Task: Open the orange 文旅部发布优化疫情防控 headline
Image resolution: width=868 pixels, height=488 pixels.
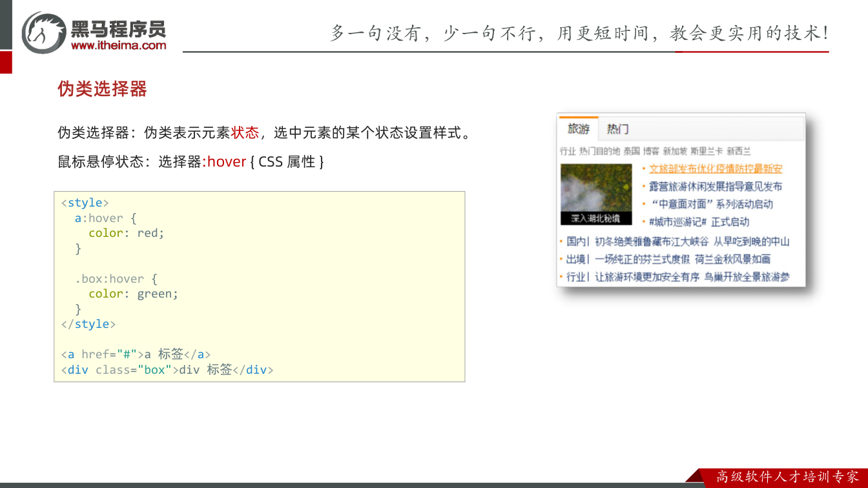Action: click(716, 169)
